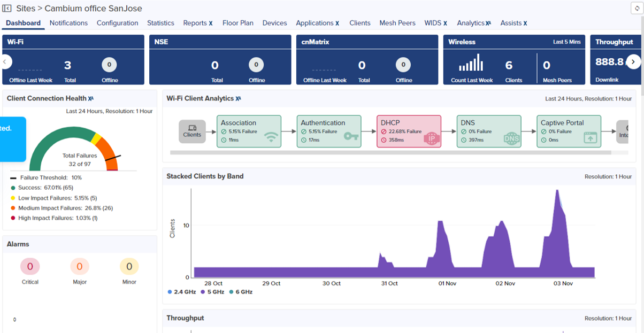
Task: Click the DHCP IP globe icon
Action: 431,138
